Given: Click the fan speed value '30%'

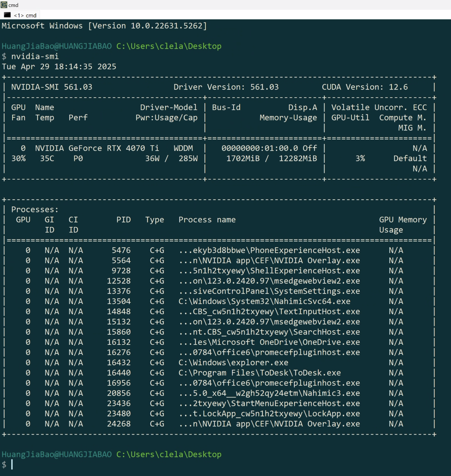Looking at the screenshot, I should click(18, 158).
